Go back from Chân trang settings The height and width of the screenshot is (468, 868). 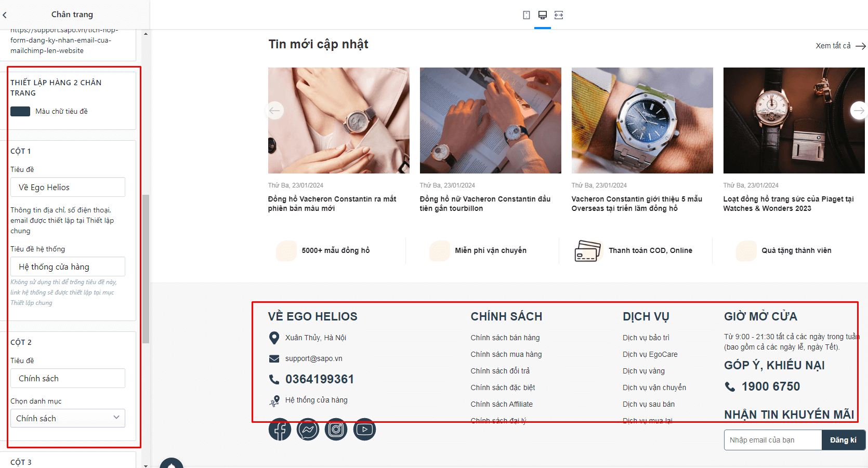pyautogui.click(x=5, y=15)
